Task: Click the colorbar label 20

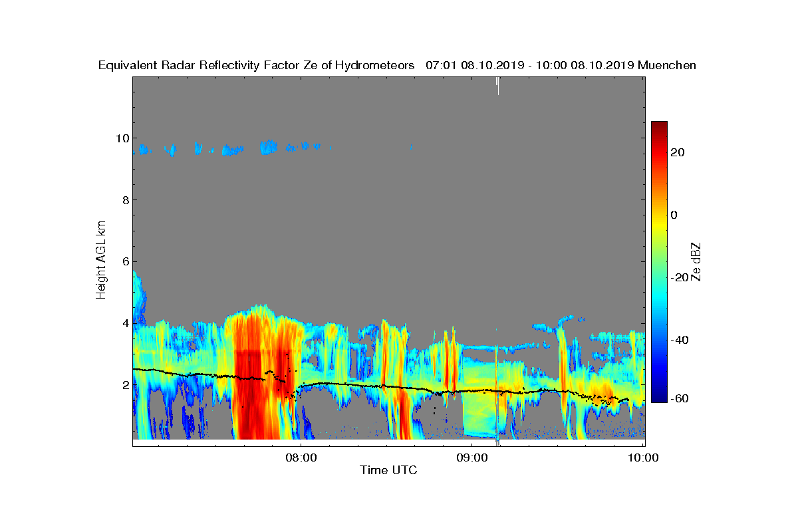Action: click(x=678, y=152)
